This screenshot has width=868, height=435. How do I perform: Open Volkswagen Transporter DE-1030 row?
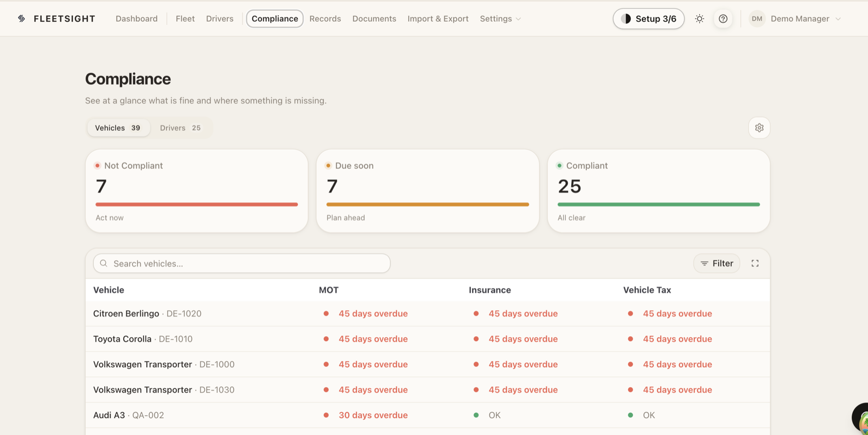click(427, 390)
